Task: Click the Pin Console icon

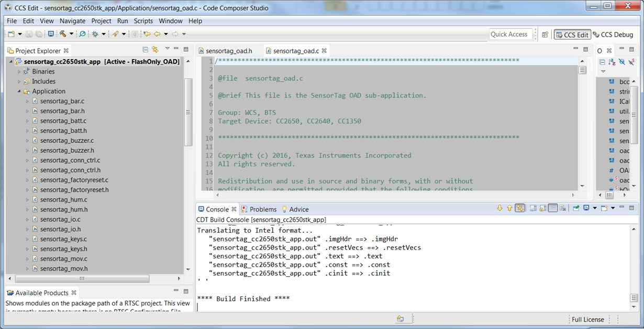Action: pyautogui.click(x=576, y=208)
